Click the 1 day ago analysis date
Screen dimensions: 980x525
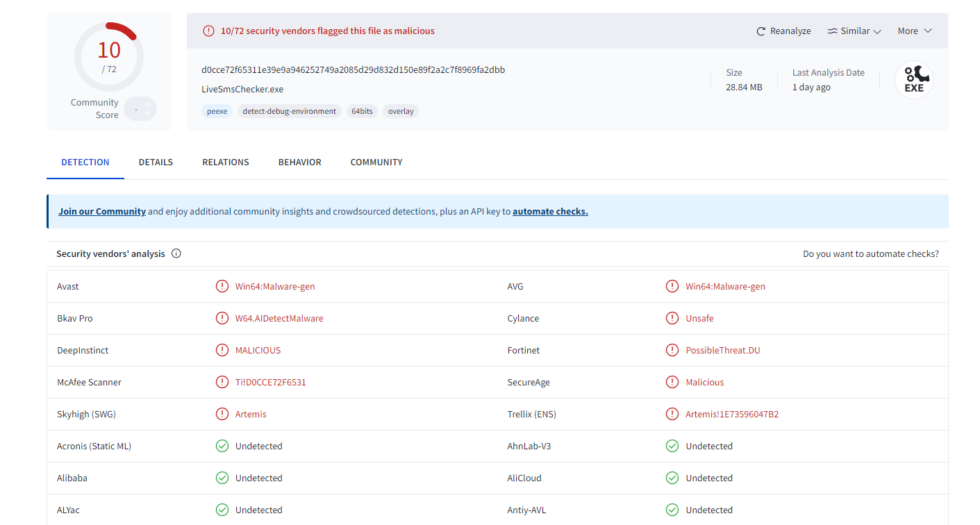(811, 87)
